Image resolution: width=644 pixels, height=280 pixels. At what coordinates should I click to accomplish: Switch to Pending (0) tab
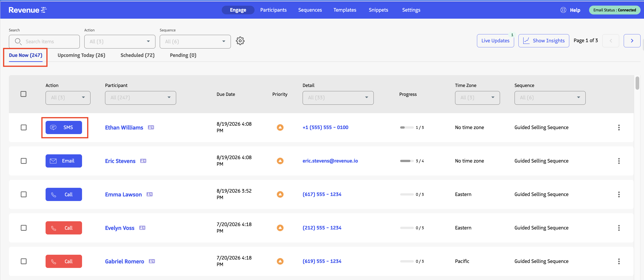click(x=183, y=55)
